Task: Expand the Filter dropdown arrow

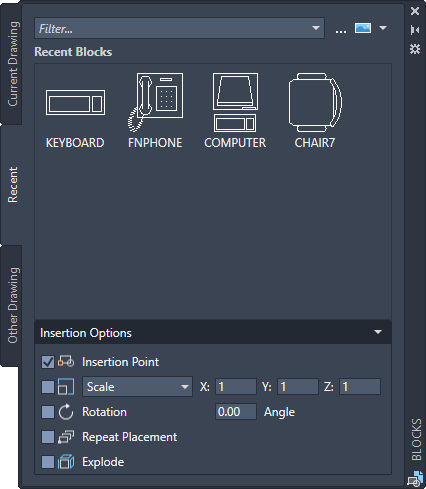Action: [x=316, y=28]
